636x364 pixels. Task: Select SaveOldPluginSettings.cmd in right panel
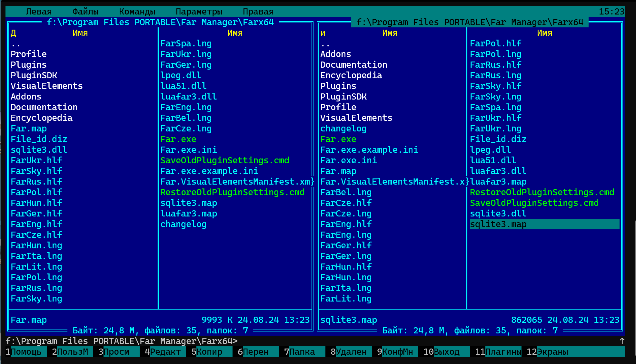click(534, 203)
